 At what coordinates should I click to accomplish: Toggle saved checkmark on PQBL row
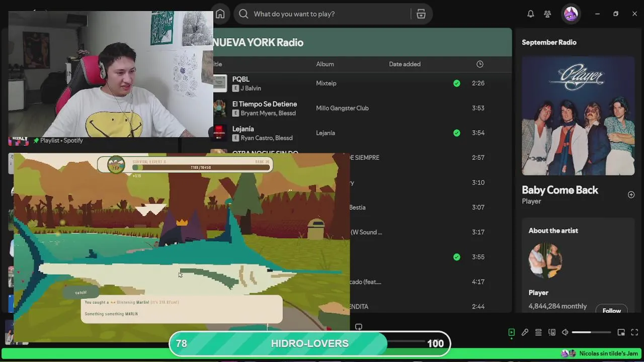[x=456, y=83]
